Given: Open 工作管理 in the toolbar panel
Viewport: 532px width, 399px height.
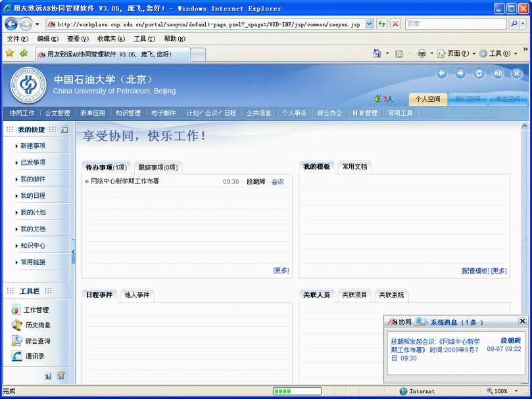Looking at the screenshot, I should [36, 310].
